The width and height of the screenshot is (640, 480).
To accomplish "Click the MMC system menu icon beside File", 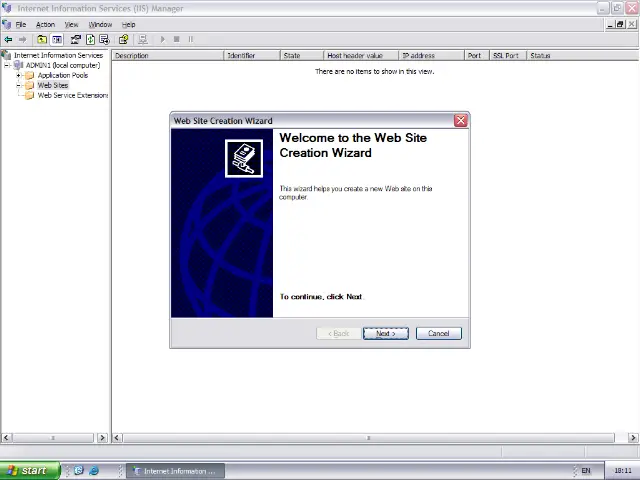I will pos(6,24).
